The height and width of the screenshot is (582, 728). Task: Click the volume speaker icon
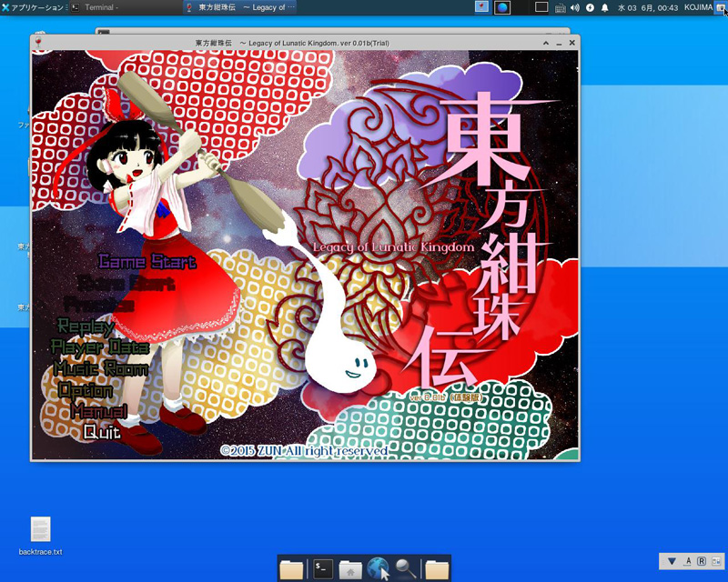click(x=575, y=8)
